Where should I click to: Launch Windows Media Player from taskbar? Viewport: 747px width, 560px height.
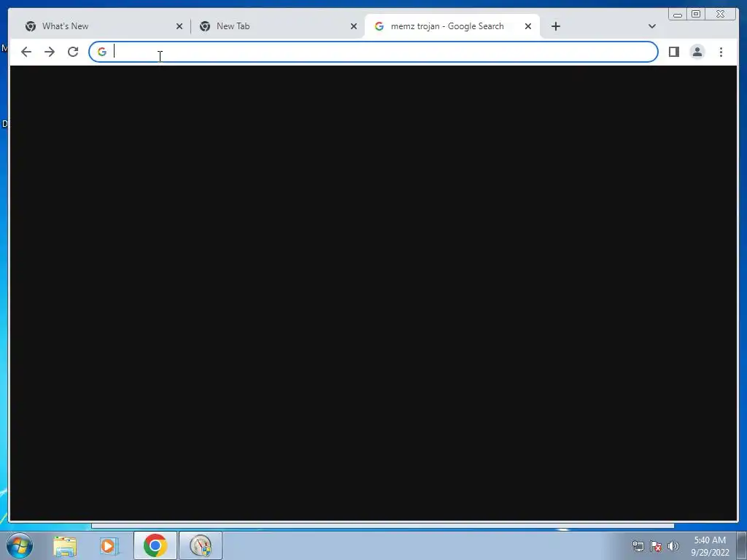pos(109,546)
